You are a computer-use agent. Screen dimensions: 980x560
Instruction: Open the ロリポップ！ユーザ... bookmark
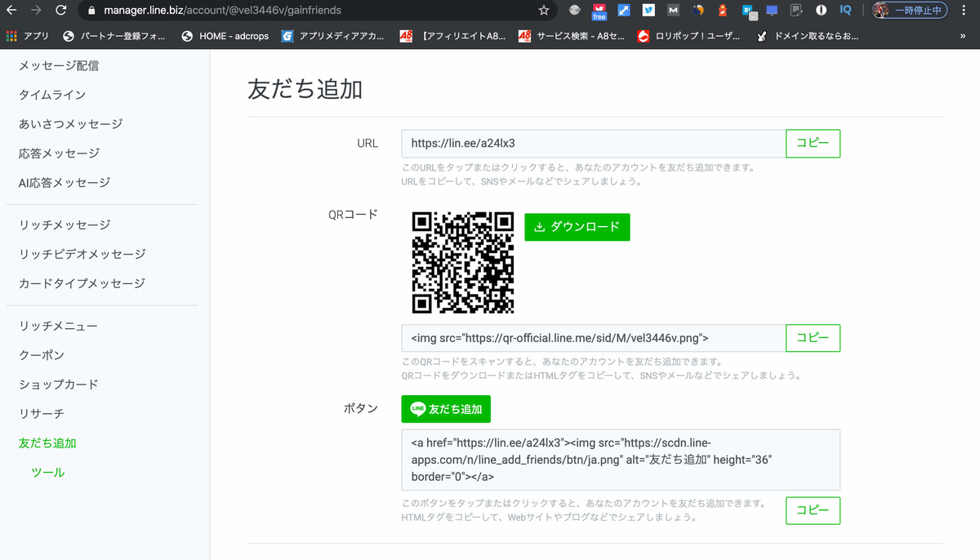coord(689,36)
